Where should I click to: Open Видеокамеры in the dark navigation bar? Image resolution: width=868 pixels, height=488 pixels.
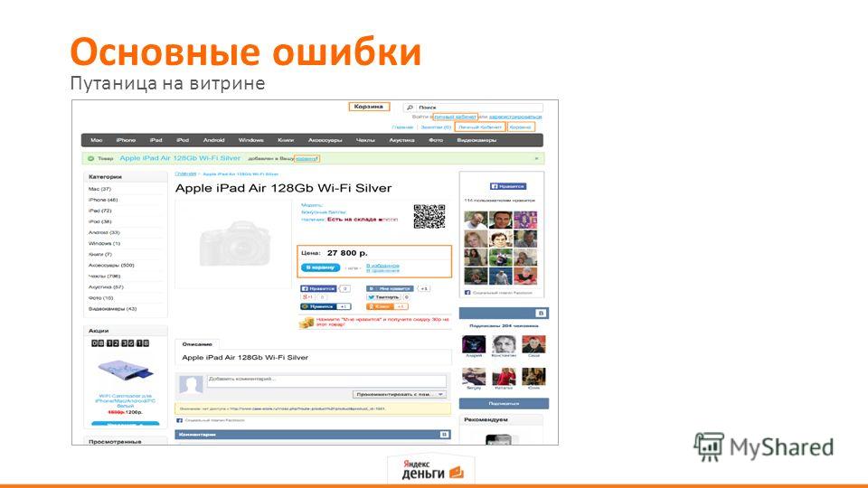(476, 141)
